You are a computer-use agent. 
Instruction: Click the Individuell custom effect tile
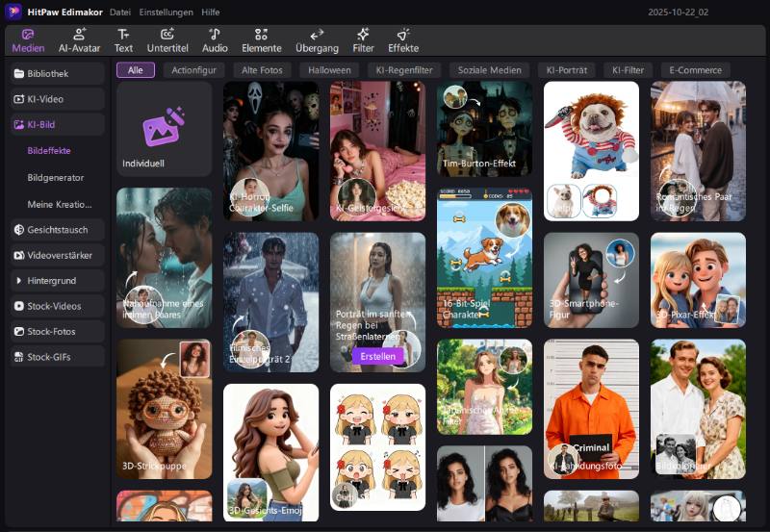165,129
